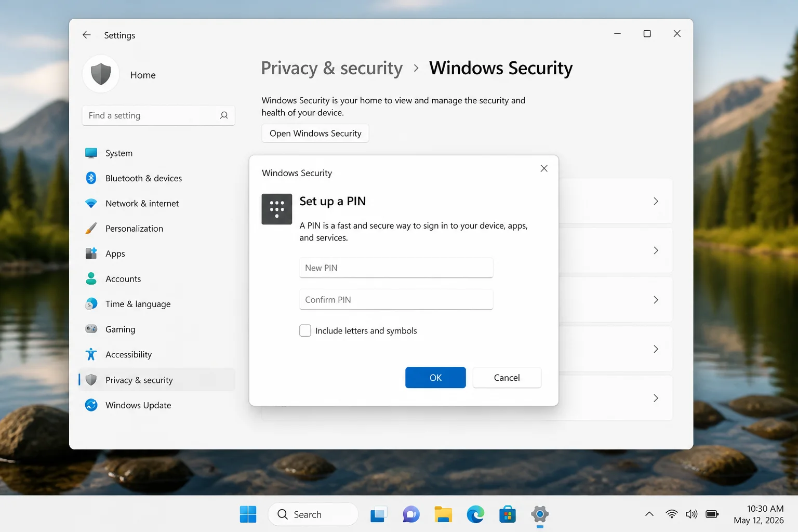Click the Apps icon in sidebar
798x532 pixels.
click(91, 254)
